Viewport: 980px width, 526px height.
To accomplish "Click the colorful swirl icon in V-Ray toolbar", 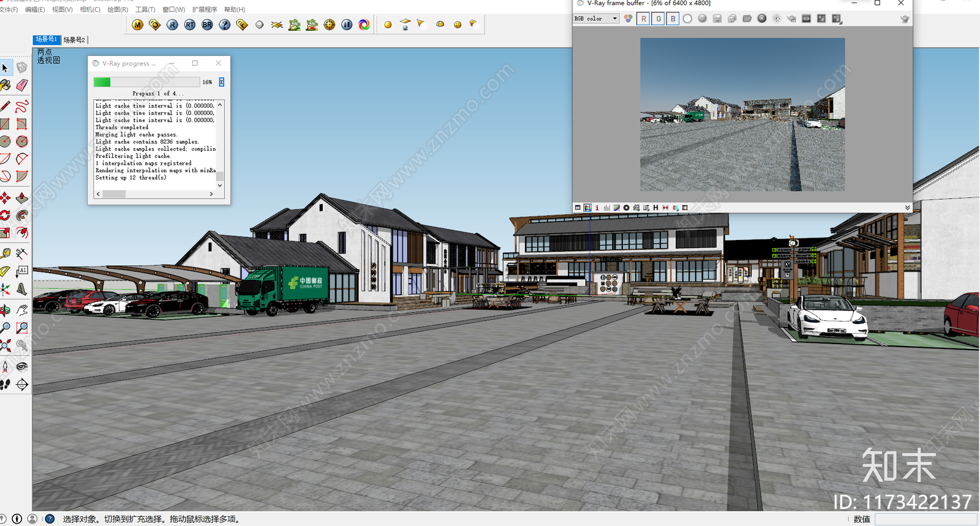I will [364, 25].
